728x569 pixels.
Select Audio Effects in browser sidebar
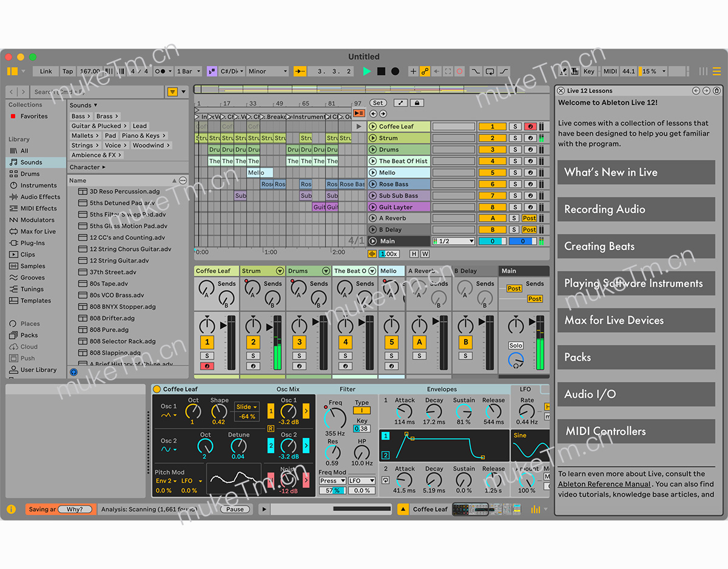click(40, 197)
